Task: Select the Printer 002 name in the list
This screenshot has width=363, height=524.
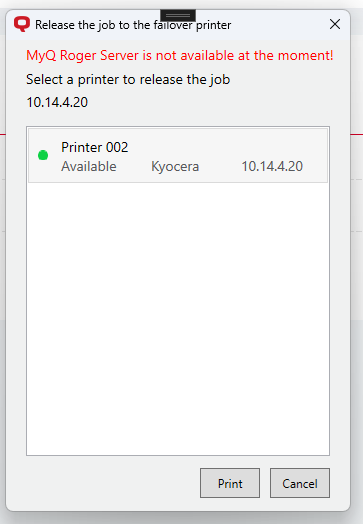Action: coord(95,147)
